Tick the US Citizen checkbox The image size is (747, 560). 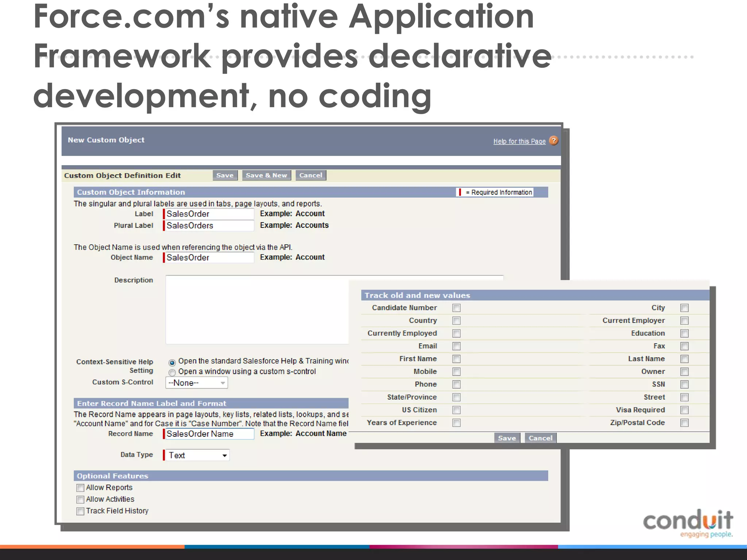456,410
